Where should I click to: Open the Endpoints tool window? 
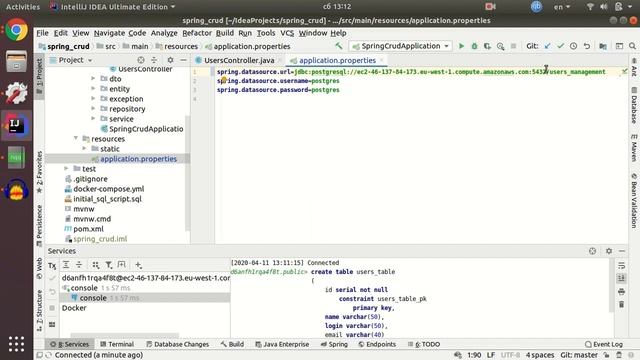point(377,344)
